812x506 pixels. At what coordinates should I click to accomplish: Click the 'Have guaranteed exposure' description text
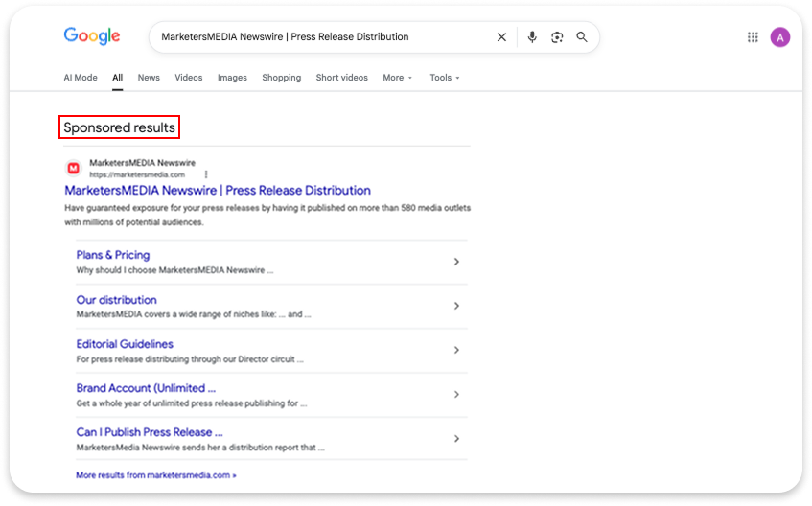point(267,215)
